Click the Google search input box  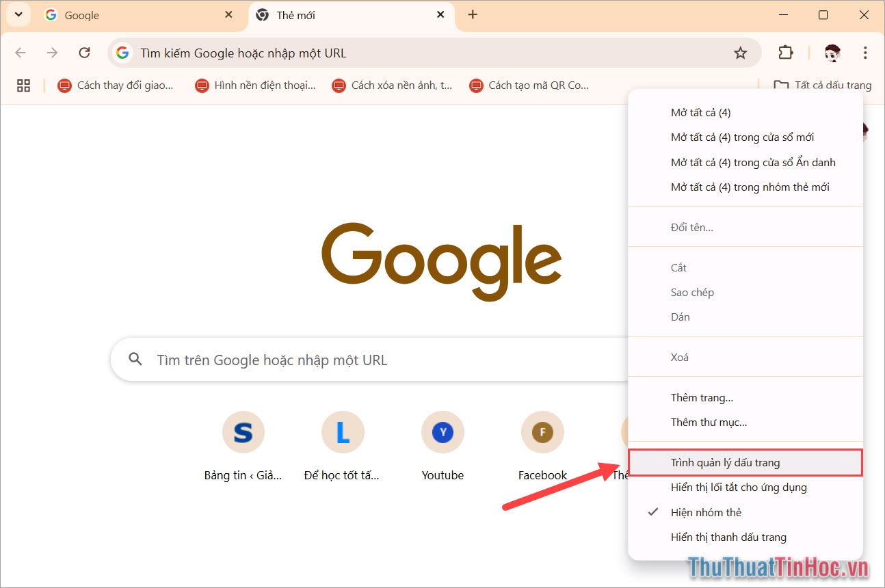pyautogui.click(x=369, y=360)
